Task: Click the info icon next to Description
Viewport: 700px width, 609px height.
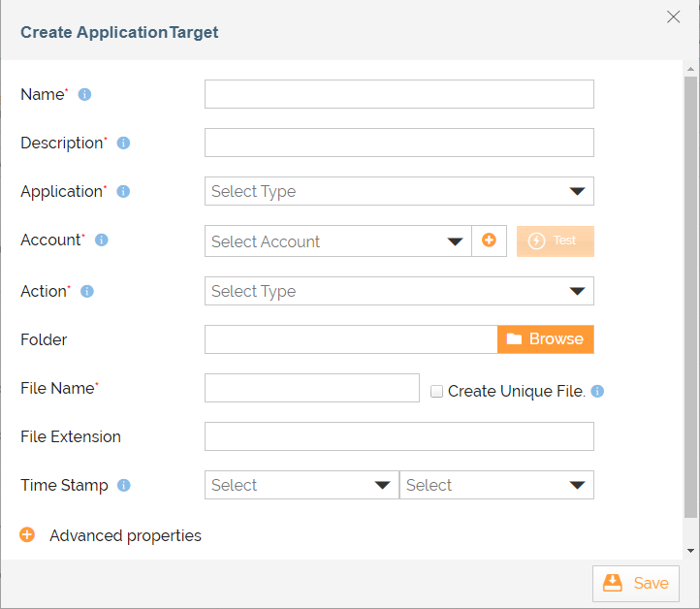Action: pyautogui.click(x=124, y=143)
